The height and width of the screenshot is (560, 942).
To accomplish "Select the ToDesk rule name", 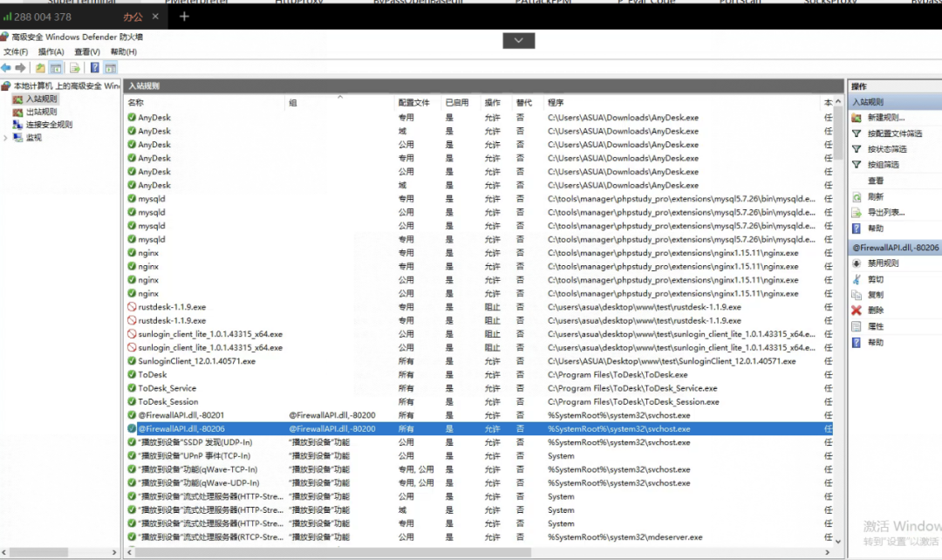I will click(153, 375).
